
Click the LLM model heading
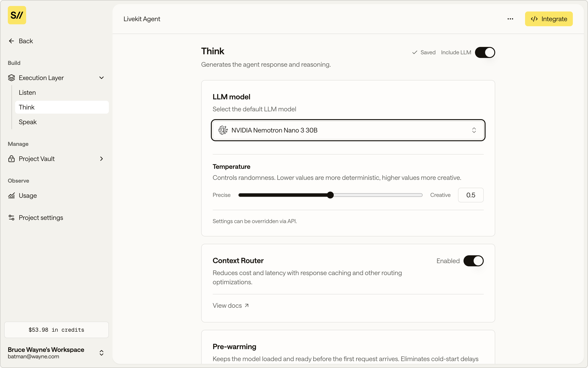click(231, 97)
